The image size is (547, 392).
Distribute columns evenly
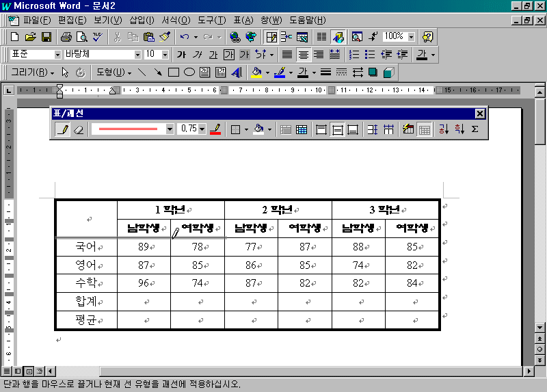tap(388, 129)
